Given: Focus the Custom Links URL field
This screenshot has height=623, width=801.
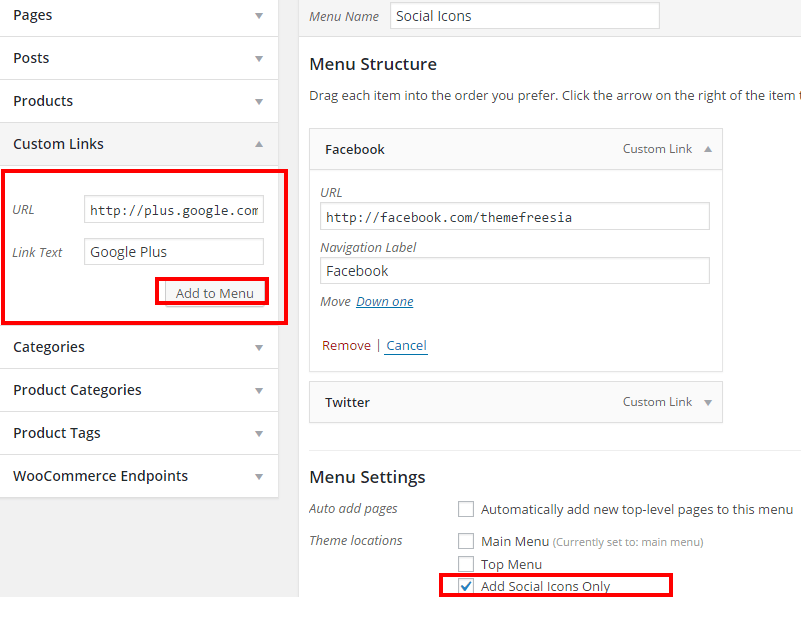Looking at the screenshot, I should tap(174, 210).
